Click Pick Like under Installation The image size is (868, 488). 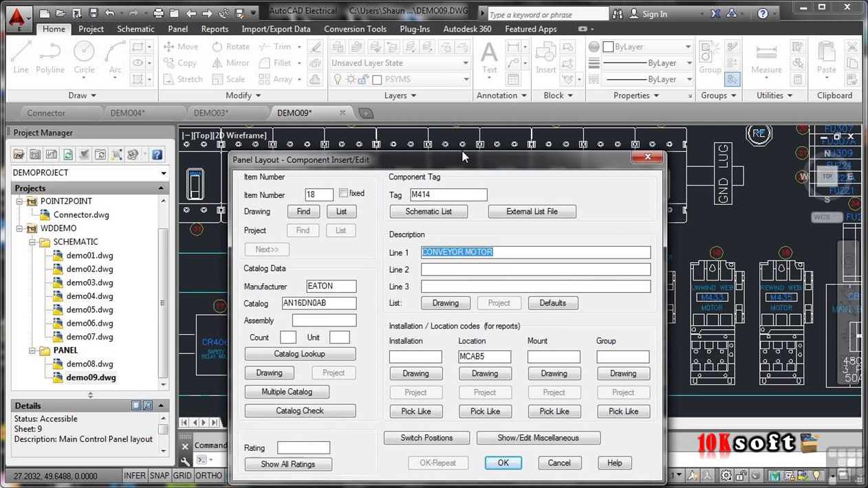[x=415, y=411]
